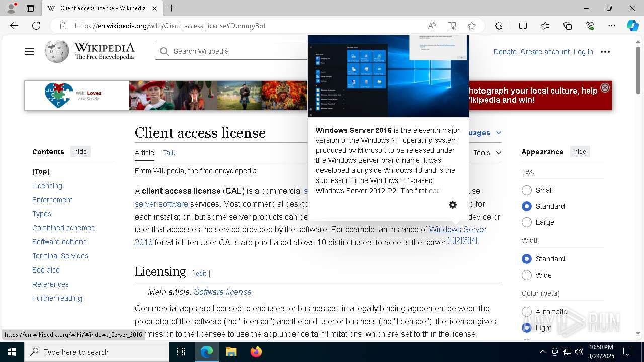Hide the Contents sidebar
This screenshot has width=644, height=362.
(80, 152)
